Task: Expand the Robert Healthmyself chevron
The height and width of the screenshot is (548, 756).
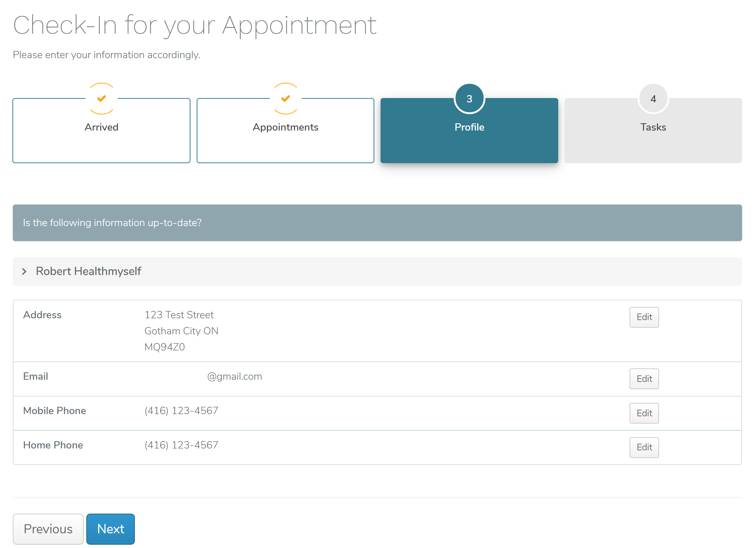Action: click(x=24, y=271)
